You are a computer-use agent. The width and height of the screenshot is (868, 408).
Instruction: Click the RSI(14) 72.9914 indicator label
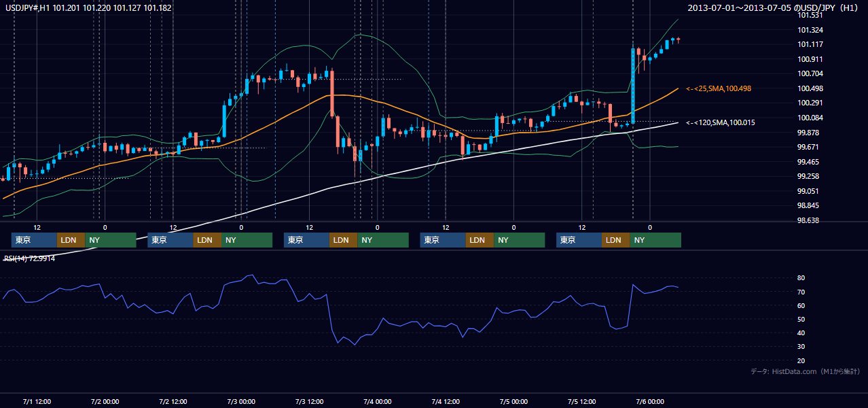(x=30, y=258)
